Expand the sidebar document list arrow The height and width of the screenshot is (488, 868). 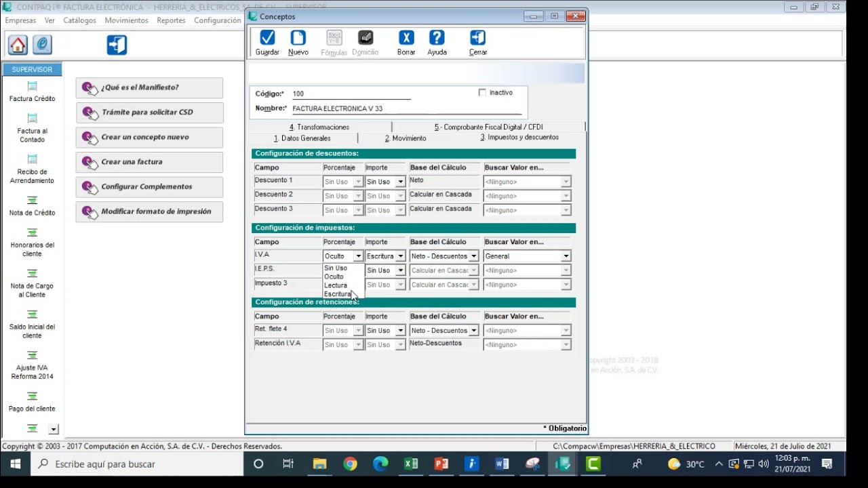[54, 429]
